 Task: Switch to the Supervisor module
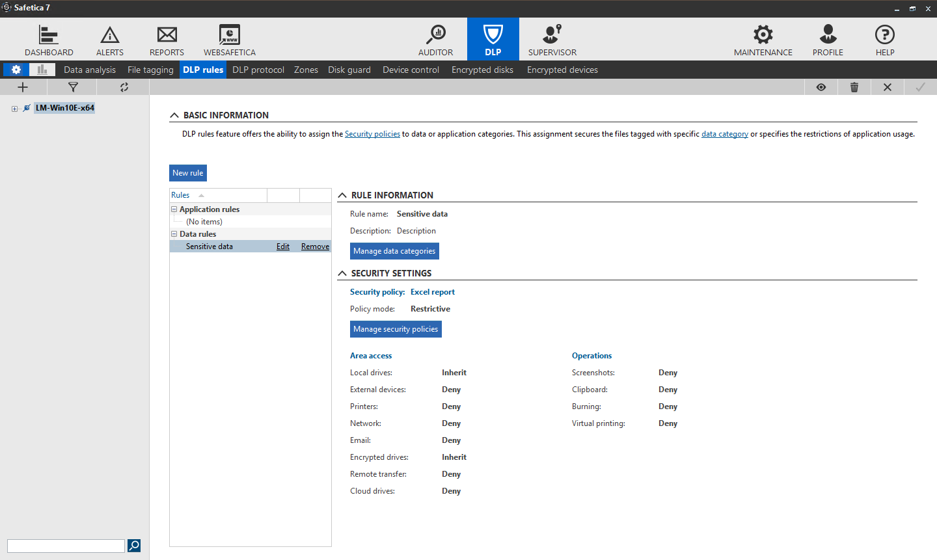(x=552, y=40)
